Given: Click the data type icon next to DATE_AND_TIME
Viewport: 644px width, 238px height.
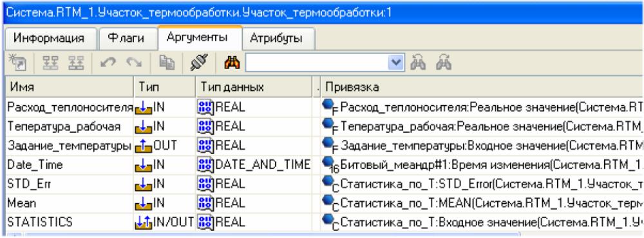Looking at the screenshot, I should (206, 165).
